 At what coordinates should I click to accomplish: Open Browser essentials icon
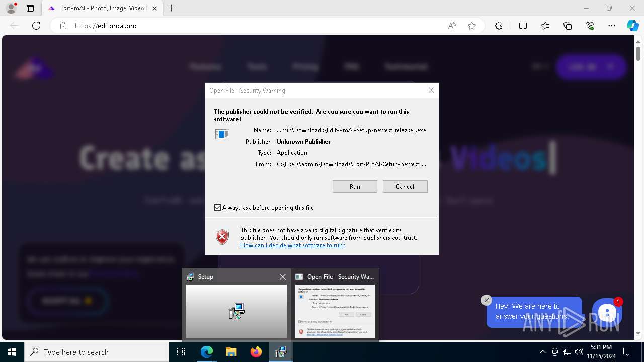(590, 26)
